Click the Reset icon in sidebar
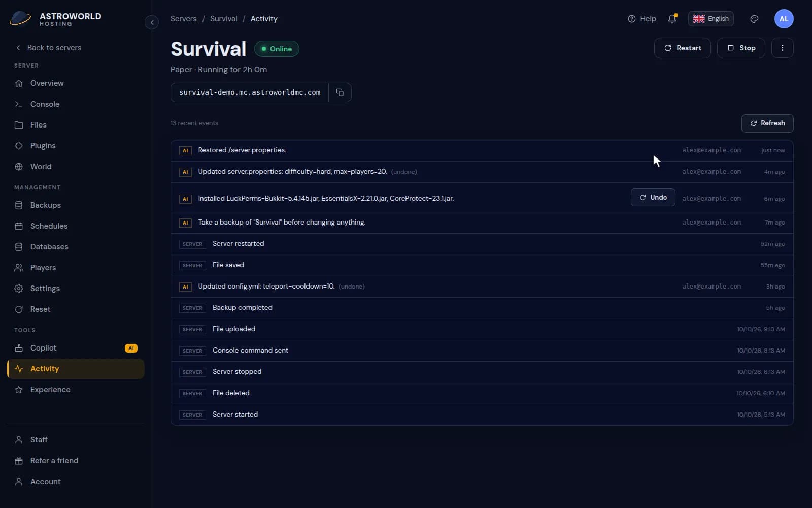The height and width of the screenshot is (508, 812). (19, 309)
